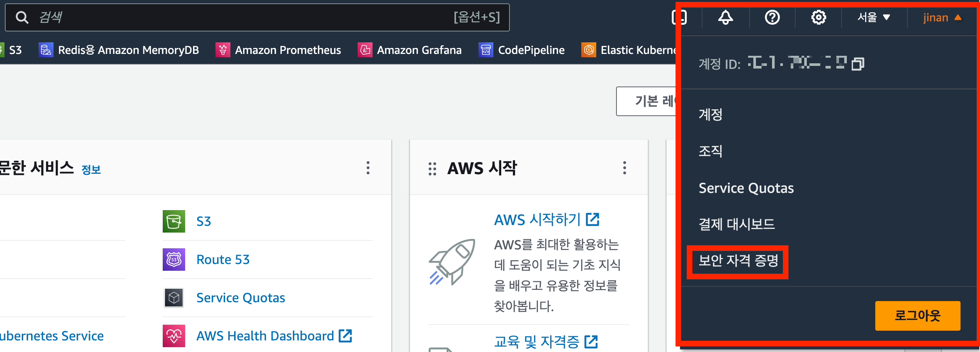This screenshot has height=352, width=980.
Task: Open Redis용 Amazon MemoryDB favorite
Action: coord(128,50)
